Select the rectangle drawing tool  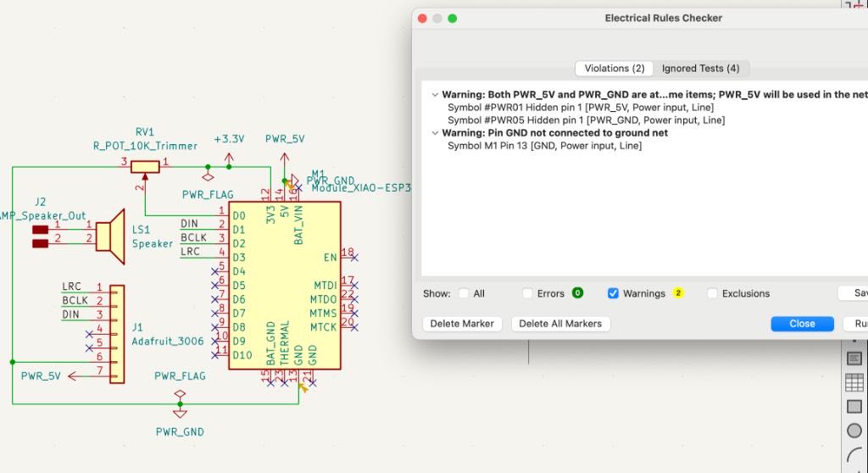pyautogui.click(x=854, y=407)
